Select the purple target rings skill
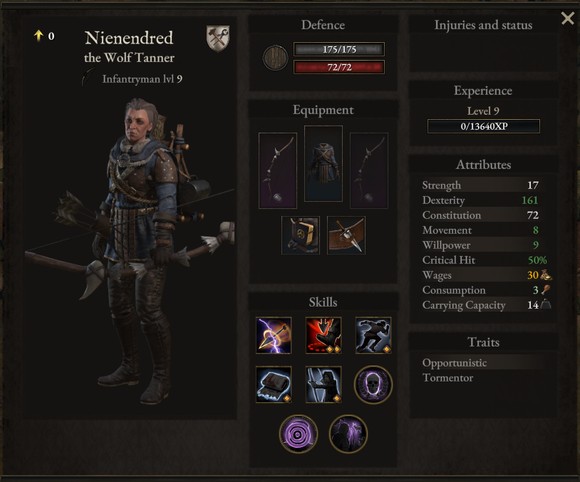The width and height of the screenshot is (580, 482). pos(298,434)
